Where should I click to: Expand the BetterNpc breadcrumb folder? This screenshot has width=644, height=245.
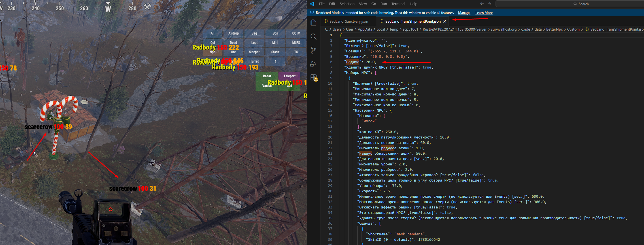click(x=554, y=29)
